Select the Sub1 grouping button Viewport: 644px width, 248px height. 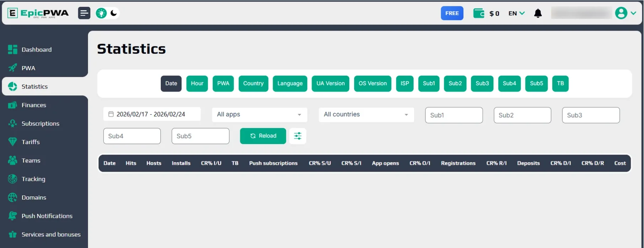(429, 83)
